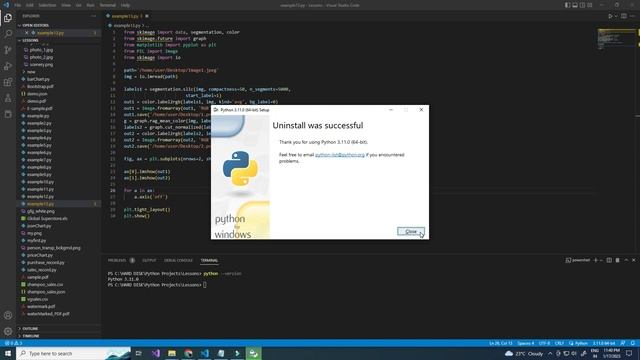Click the feedback icon in status bar
This screenshot has width=640, height=360.
tap(623, 343)
